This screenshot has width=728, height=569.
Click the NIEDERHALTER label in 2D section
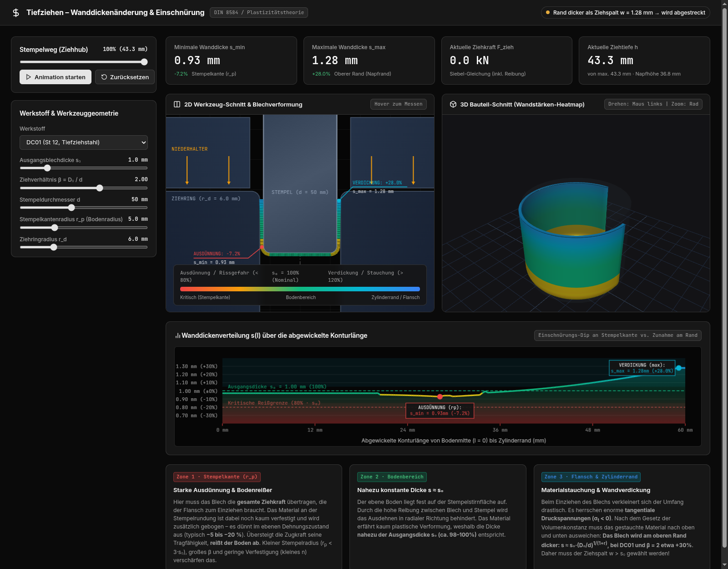point(189,149)
